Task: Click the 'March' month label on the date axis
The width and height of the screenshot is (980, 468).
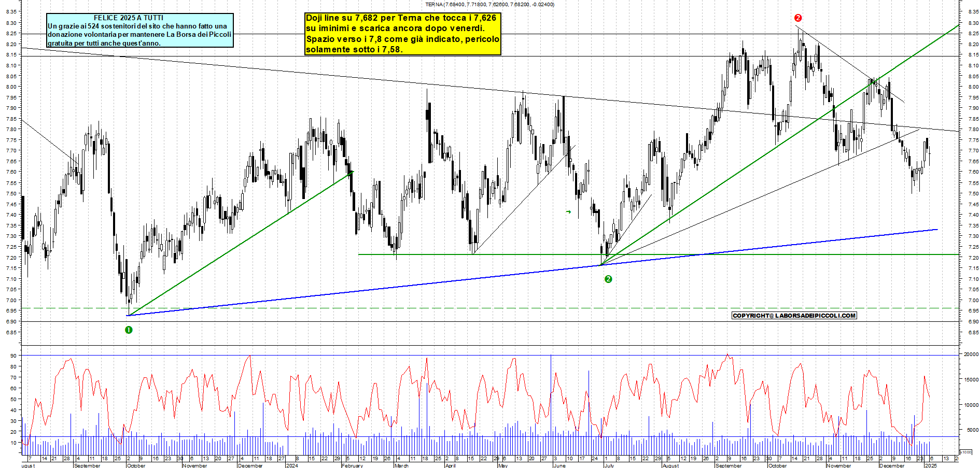Action: pyautogui.click(x=401, y=465)
